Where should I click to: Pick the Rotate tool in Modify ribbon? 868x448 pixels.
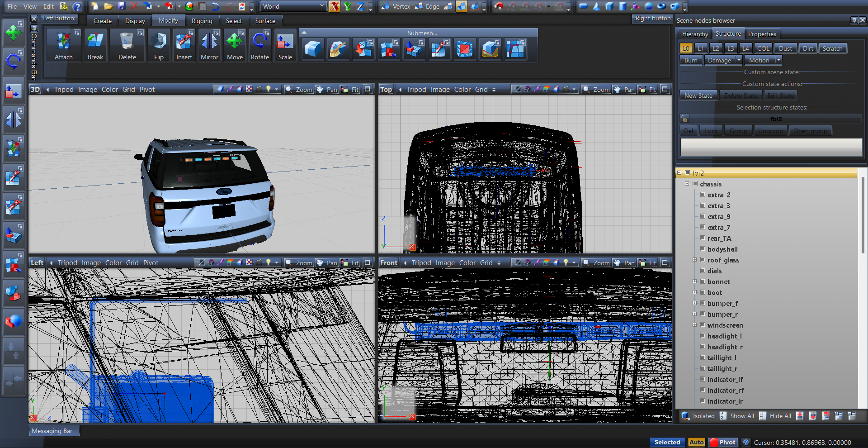pos(259,45)
